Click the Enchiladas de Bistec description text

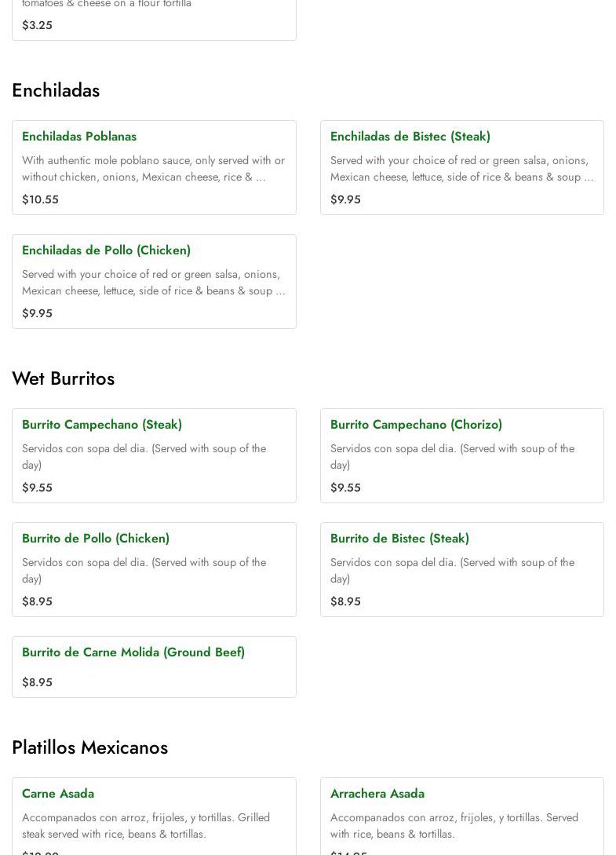pyautogui.click(x=461, y=169)
